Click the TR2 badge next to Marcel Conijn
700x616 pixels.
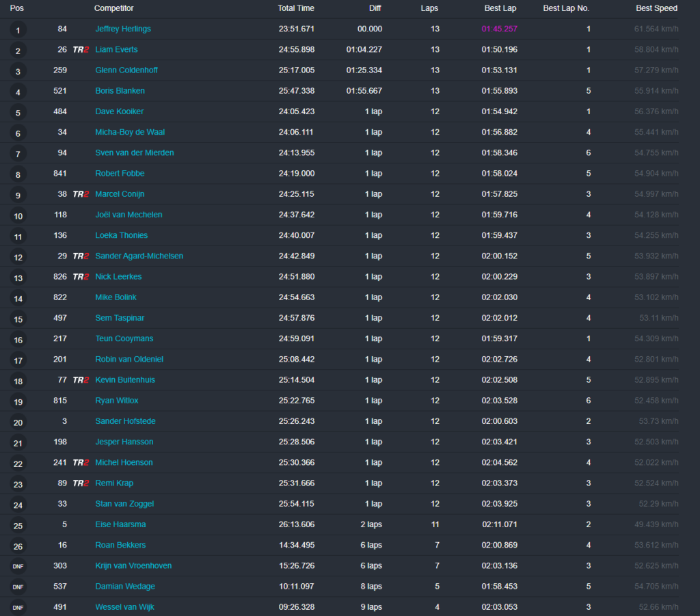[x=81, y=194]
